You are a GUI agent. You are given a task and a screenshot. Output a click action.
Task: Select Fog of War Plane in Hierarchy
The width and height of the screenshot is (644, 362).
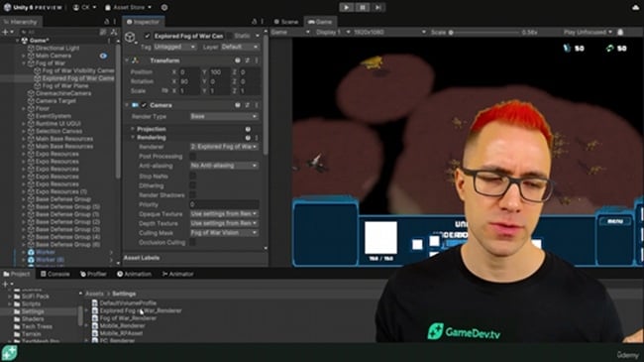pyautogui.click(x=65, y=85)
